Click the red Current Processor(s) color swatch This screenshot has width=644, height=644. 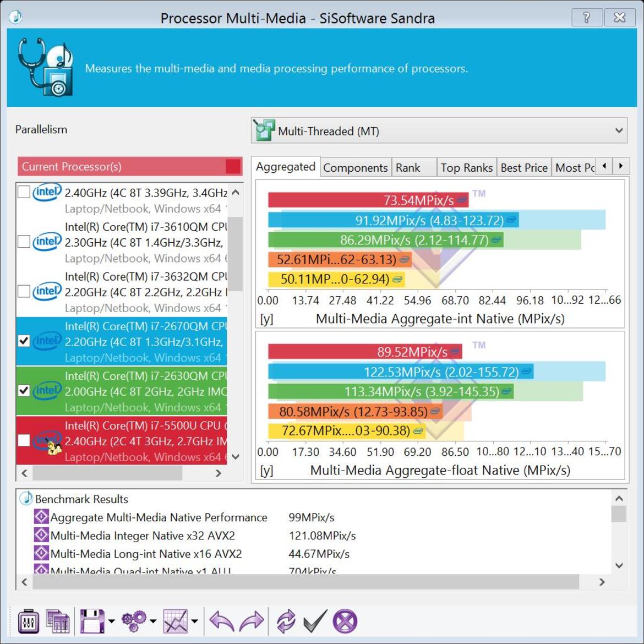(x=233, y=166)
